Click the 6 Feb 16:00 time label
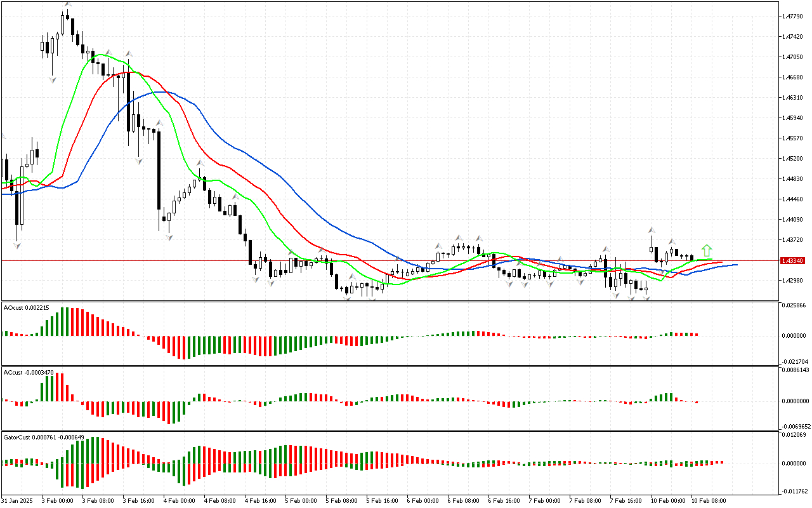 (504, 501)
